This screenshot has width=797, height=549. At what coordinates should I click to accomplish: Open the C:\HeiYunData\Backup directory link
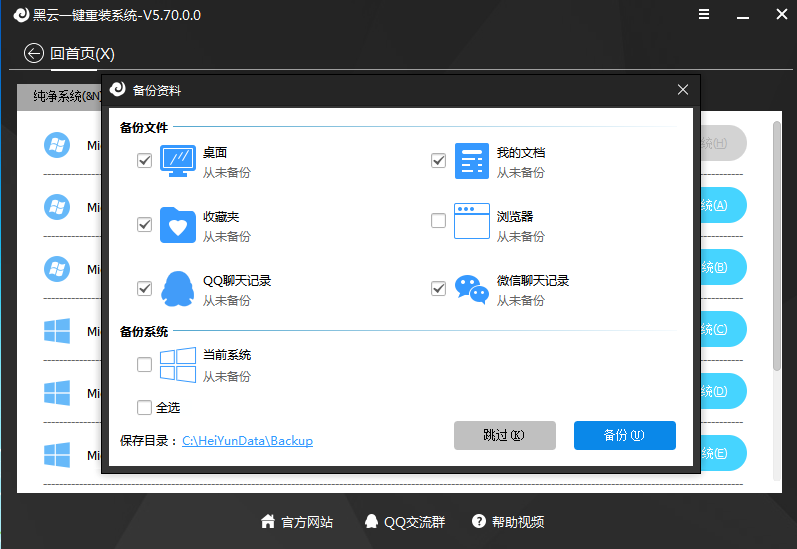[x=247, y=440]
